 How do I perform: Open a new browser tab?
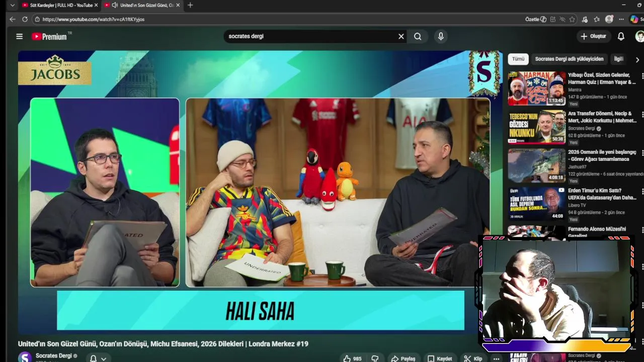pos(190,5)
